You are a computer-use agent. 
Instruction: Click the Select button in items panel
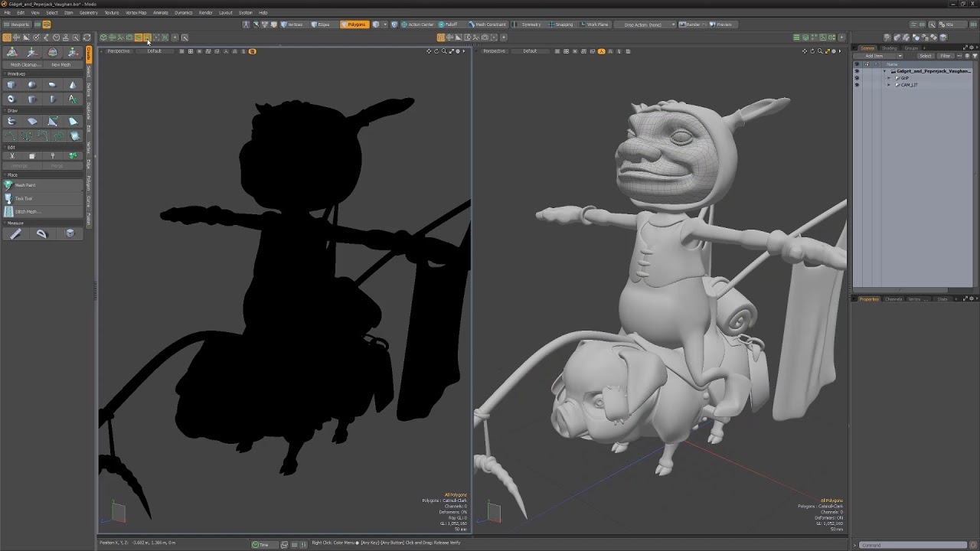coord(926,56)
